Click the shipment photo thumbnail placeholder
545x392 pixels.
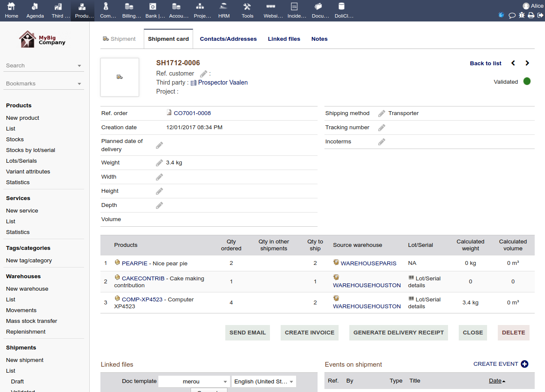120,77
